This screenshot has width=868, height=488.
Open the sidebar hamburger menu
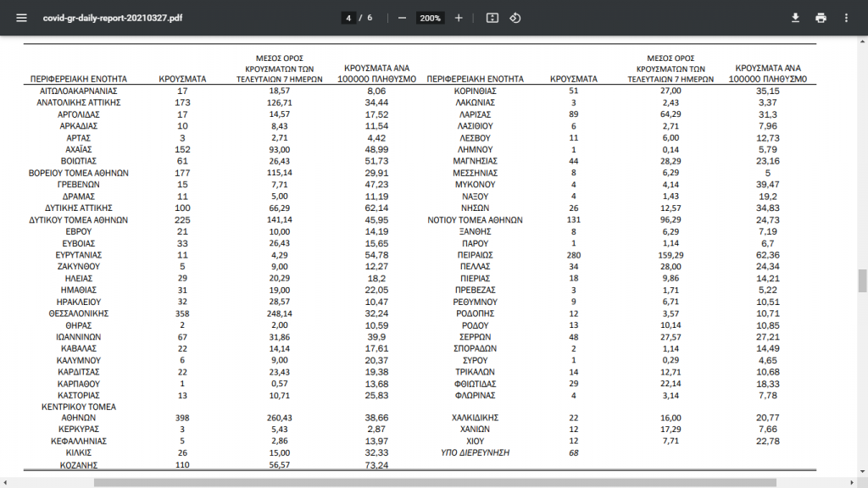coord(21,18)
